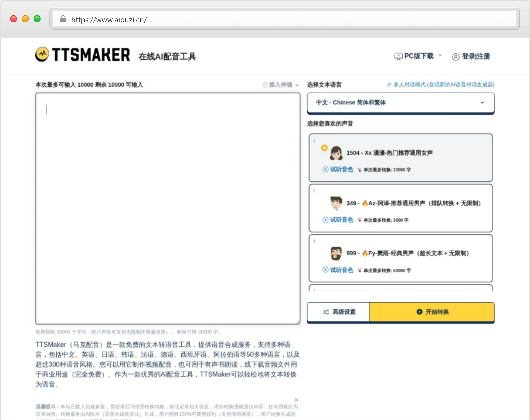Click the user account icon
530x420 pixels.
[456, 57]
